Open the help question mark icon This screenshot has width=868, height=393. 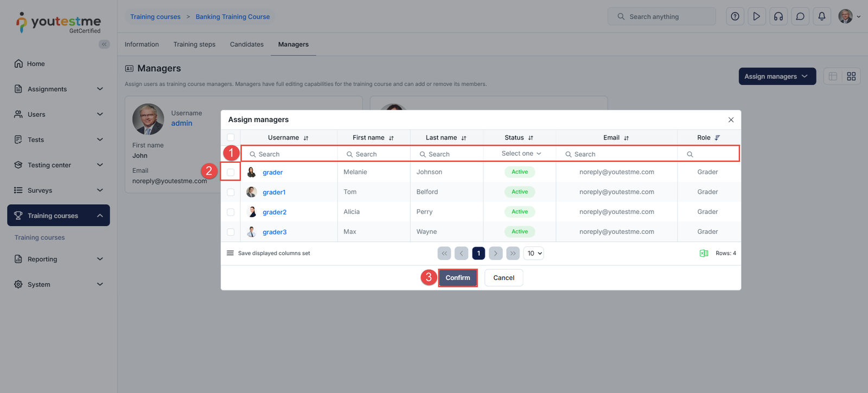735,17
